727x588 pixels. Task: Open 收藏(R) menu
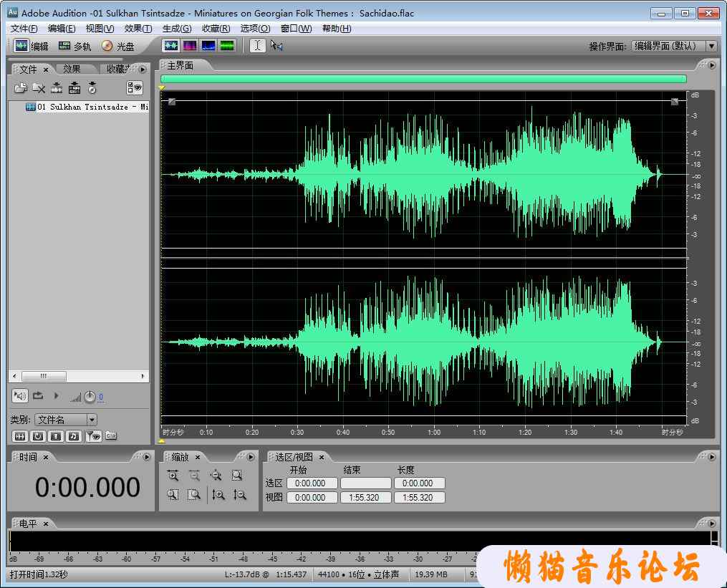click(x=216, y=29)
